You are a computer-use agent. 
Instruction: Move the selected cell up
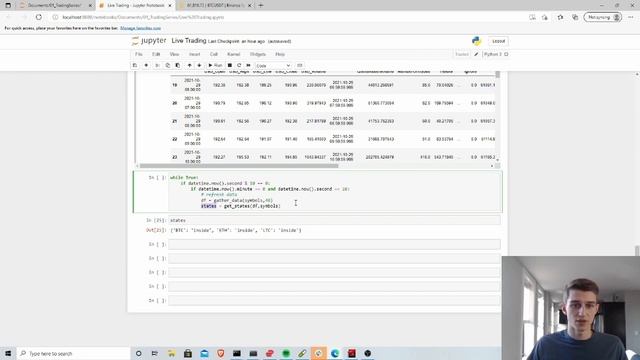click(x=189, y=65)
